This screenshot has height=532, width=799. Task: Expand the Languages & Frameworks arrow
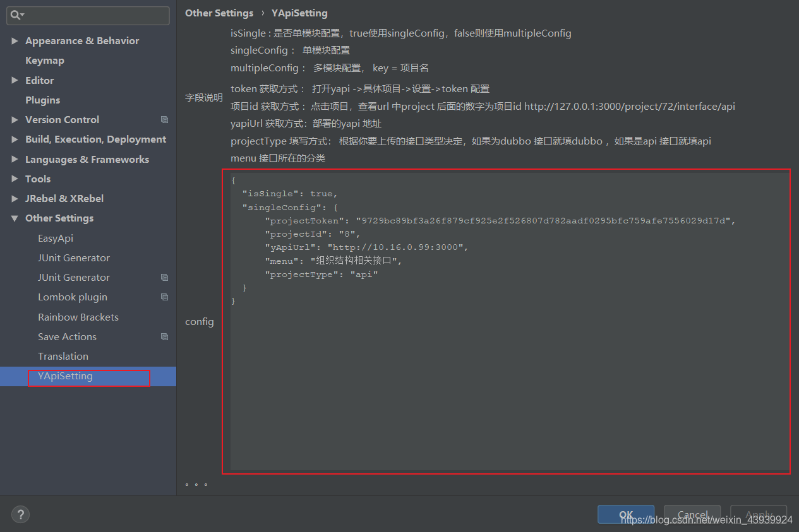[x=15, y=160]
